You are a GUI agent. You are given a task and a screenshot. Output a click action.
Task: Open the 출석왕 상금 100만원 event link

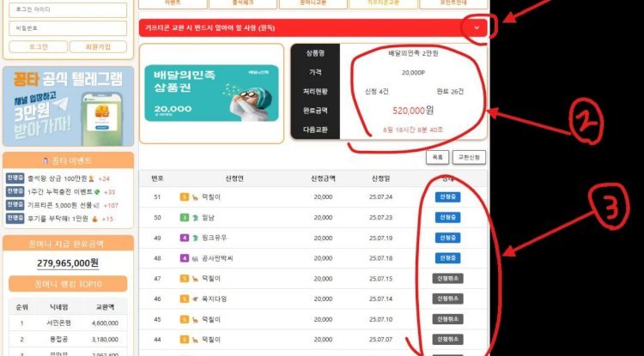[x=57, y=178]
